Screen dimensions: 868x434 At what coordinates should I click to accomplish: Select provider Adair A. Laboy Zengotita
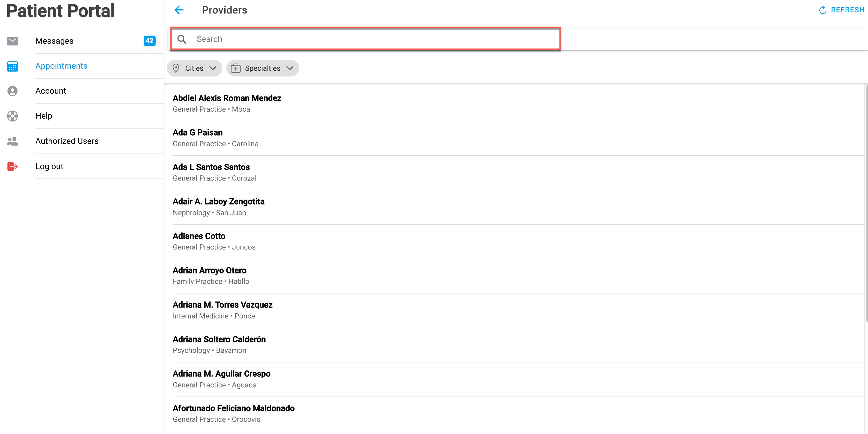pyautogui.click(x=219, y=202)
